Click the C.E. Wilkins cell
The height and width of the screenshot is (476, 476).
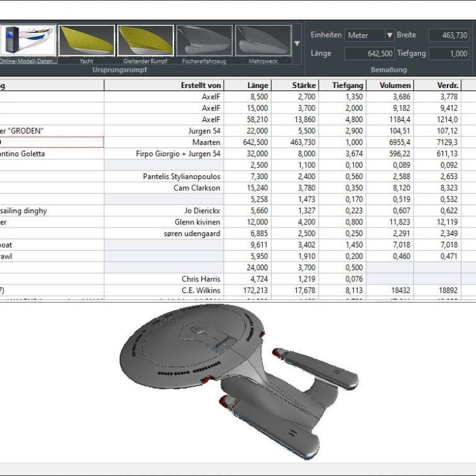pyautogui.click(x=164, y=290)
